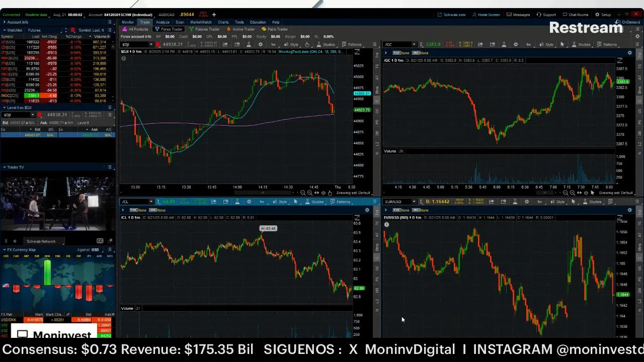Collapse the Watchlist gadget
The image size is (644, 362).
pos(4,30)
